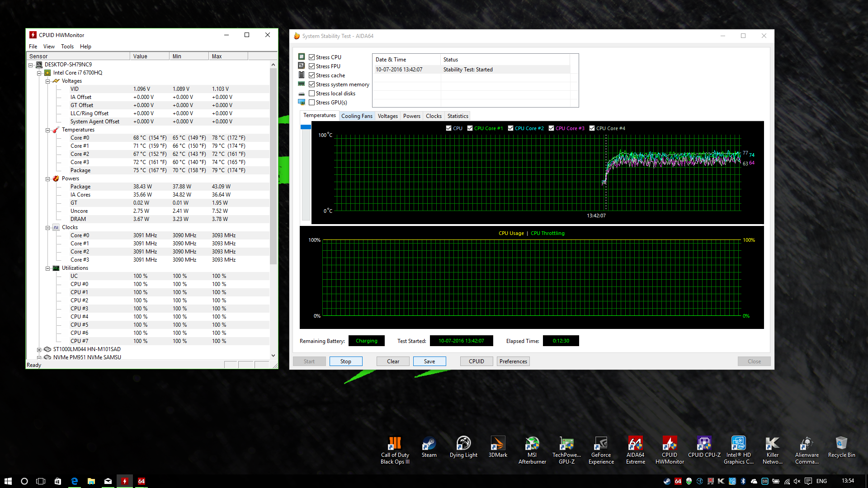Click the Max column header in HWMonitor
Screen dimensions: 868x488
pos(228,56)
